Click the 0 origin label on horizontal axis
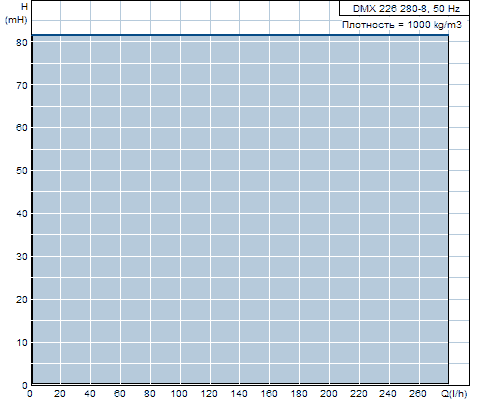500x400 pixels. tap(30, 394)
